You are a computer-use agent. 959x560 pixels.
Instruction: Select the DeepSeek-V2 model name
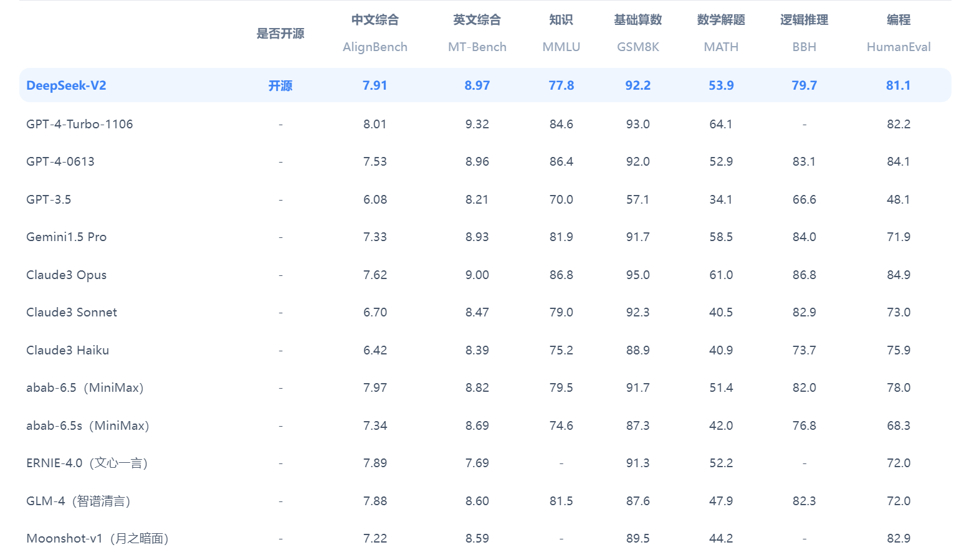click(66, 85)
